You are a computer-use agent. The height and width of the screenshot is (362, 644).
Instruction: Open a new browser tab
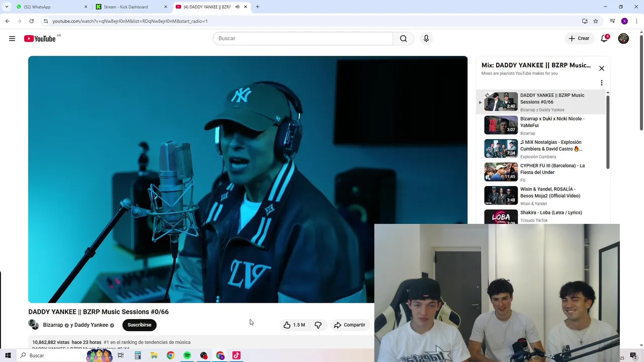(x=258, y=7)
